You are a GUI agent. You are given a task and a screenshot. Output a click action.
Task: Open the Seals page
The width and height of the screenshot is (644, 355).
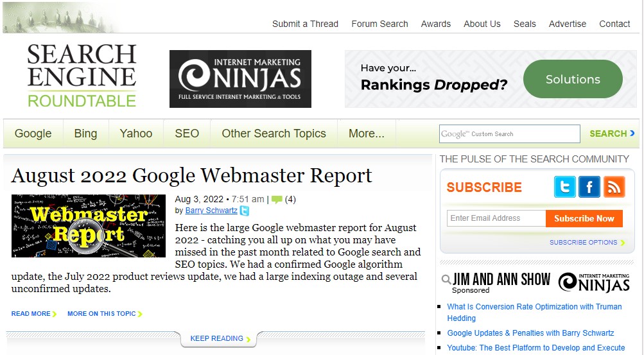tap(525, 24)
